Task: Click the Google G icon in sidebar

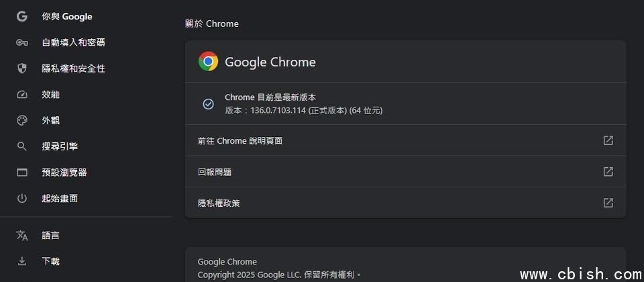Action: pyautogui.click(x=21, y=16)
